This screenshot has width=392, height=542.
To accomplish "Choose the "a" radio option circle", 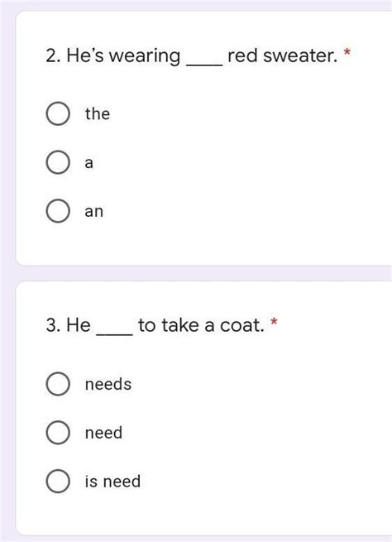I will pyautogui.click(x=58, y=162).
